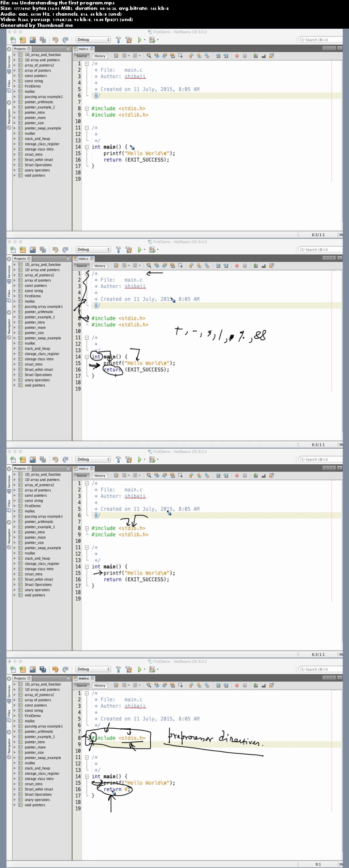Viewport: 349px width, 868px height.
Task: Click New Project icon in top frame toolbar
Action: click(x=22, y=40)
